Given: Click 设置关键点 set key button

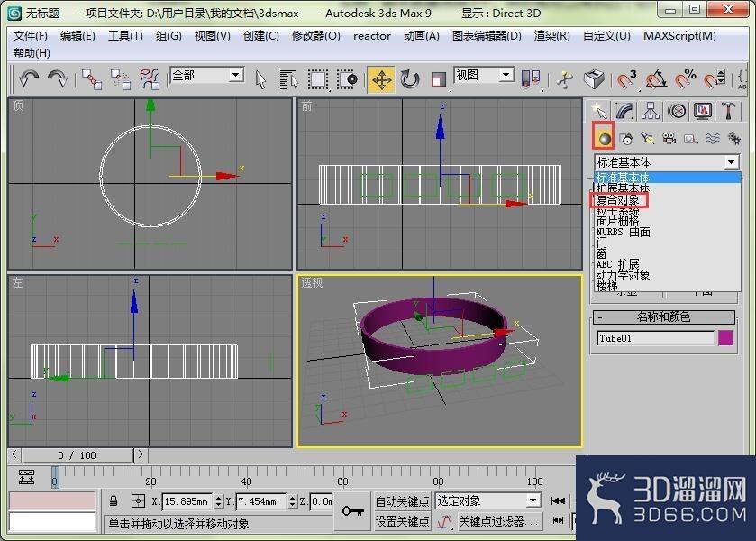Looking at the screenshot, I should coord(402,521).
